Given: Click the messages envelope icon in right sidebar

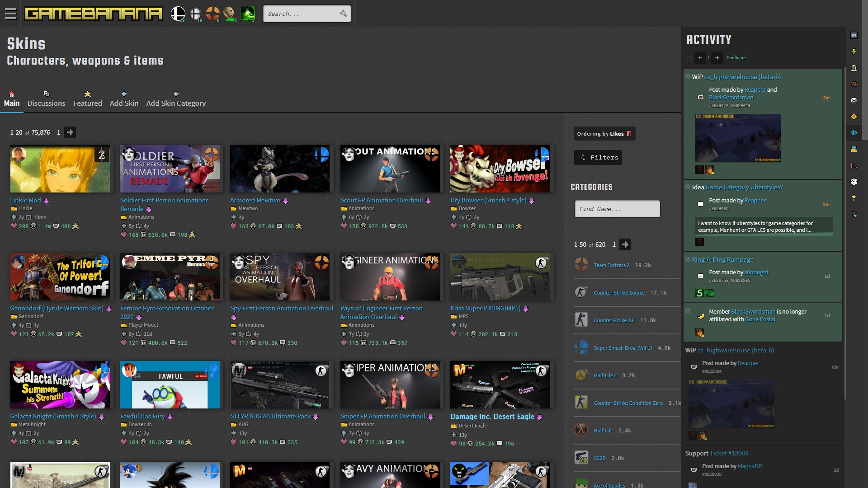Looking at the screenshot, I should pos(854,100).
